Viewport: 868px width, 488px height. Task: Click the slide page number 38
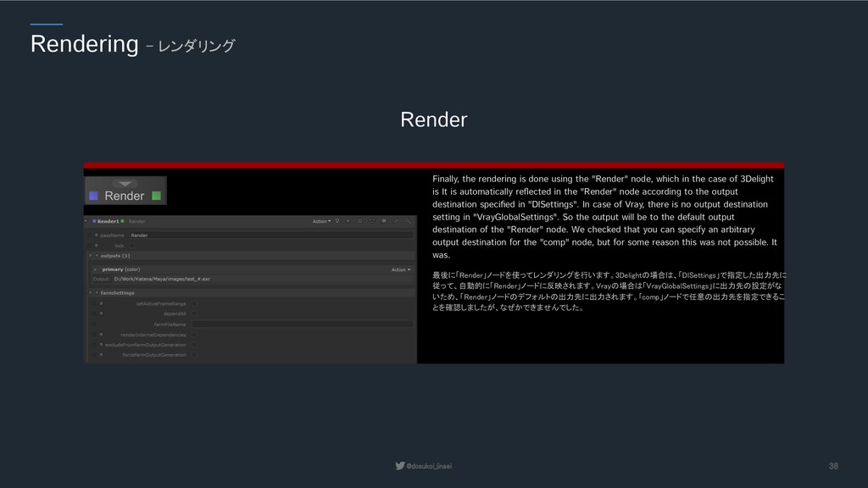tap(833, 467)
